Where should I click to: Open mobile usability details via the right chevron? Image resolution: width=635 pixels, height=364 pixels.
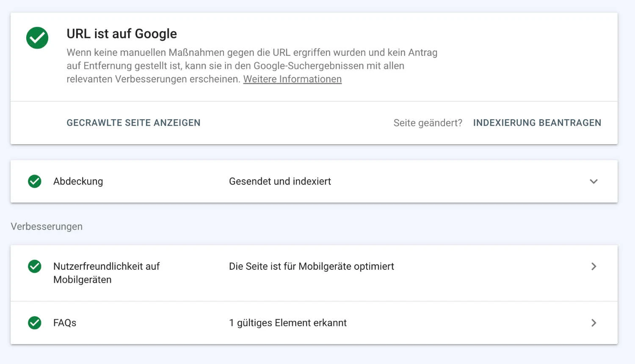[x=594, y=266]
